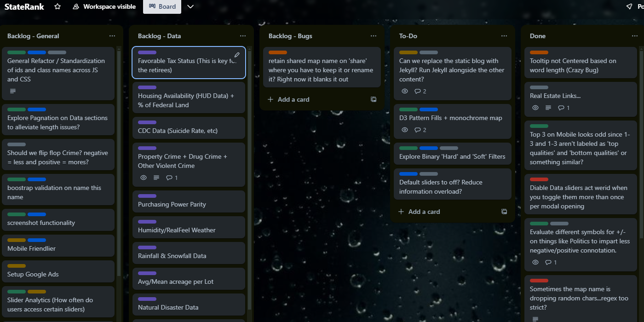
Task: Open the Done list menu
Action: click(x=634, y=35)
